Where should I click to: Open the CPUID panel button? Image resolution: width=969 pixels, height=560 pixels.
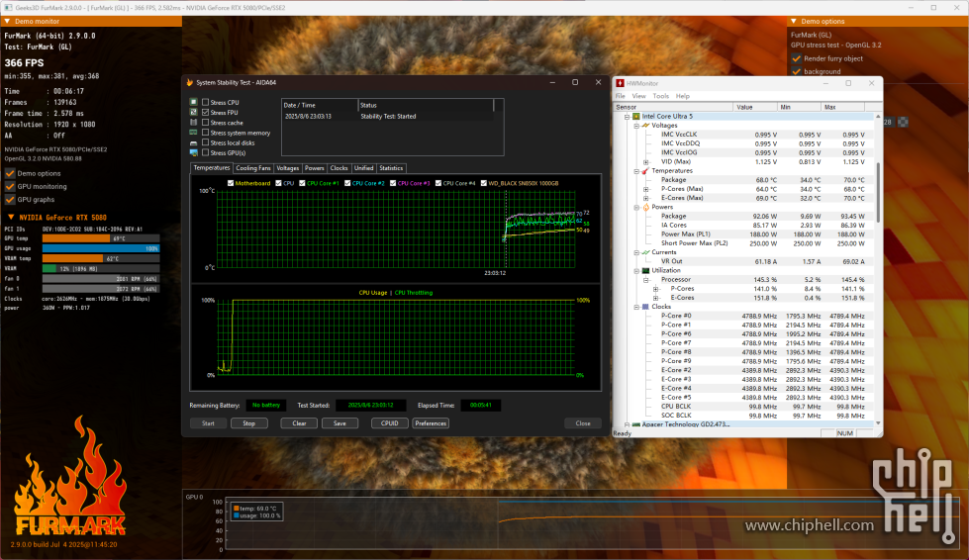(389, 423)
